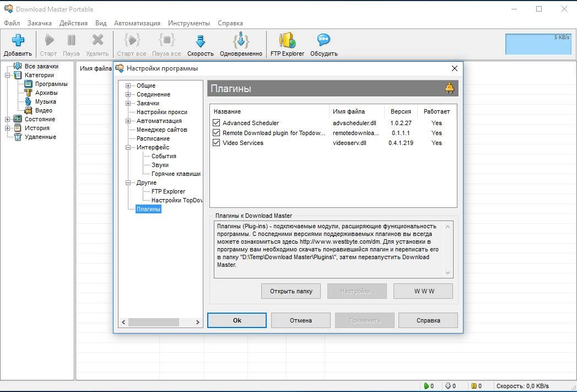Select Горячие клавиши in settings tree
The image size is (577, 392).
coord(176,174)
